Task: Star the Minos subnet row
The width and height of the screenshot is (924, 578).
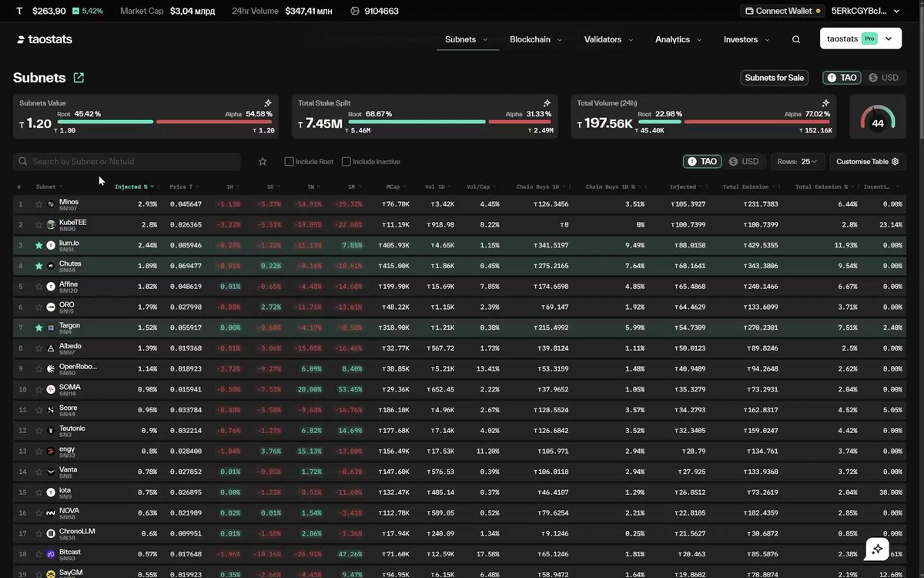Action: (38, 204)
